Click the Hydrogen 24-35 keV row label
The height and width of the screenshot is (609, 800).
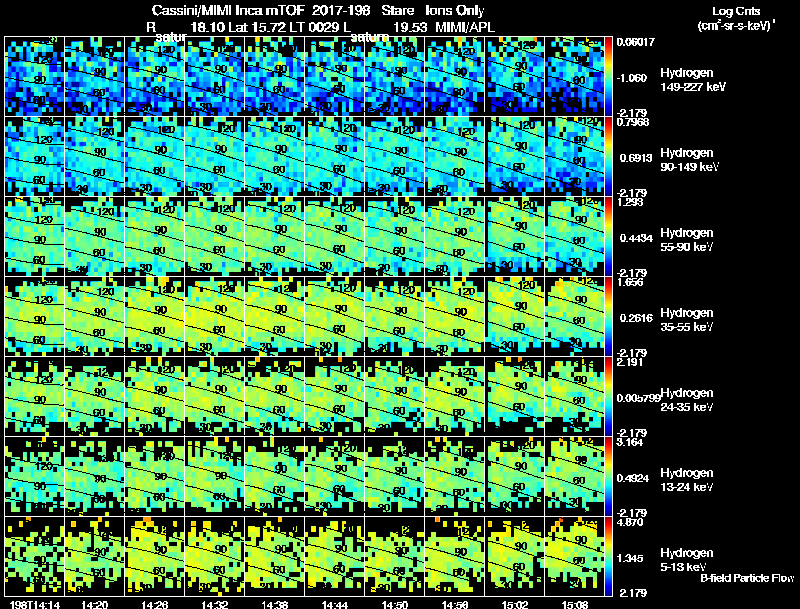click(687, 400)
